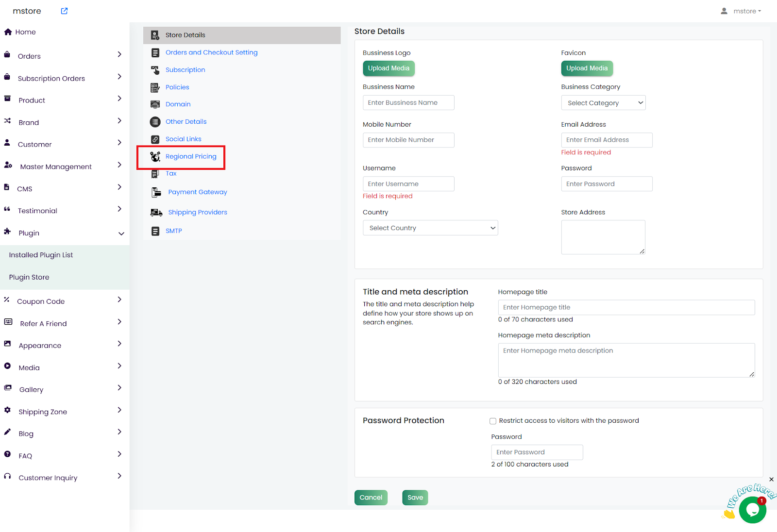This screenshot has width=777, height=532.
Task: Click the Save button
Action: [415, 498]
